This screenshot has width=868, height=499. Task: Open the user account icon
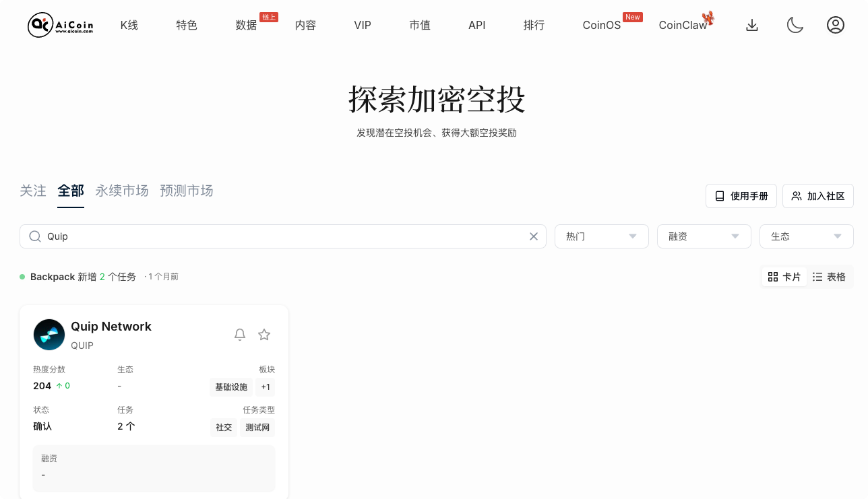(836, 25)
